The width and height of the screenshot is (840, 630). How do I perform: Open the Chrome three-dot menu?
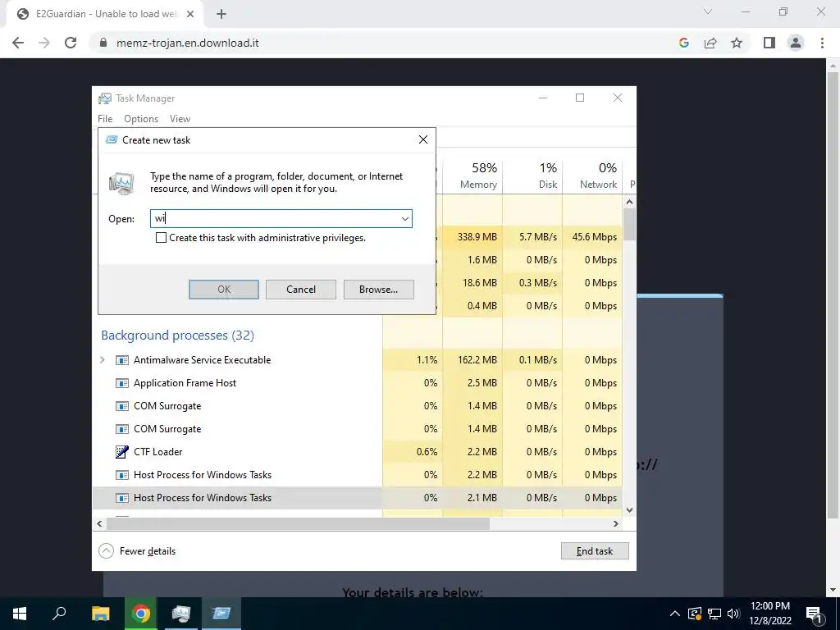(x=822, y=43)
